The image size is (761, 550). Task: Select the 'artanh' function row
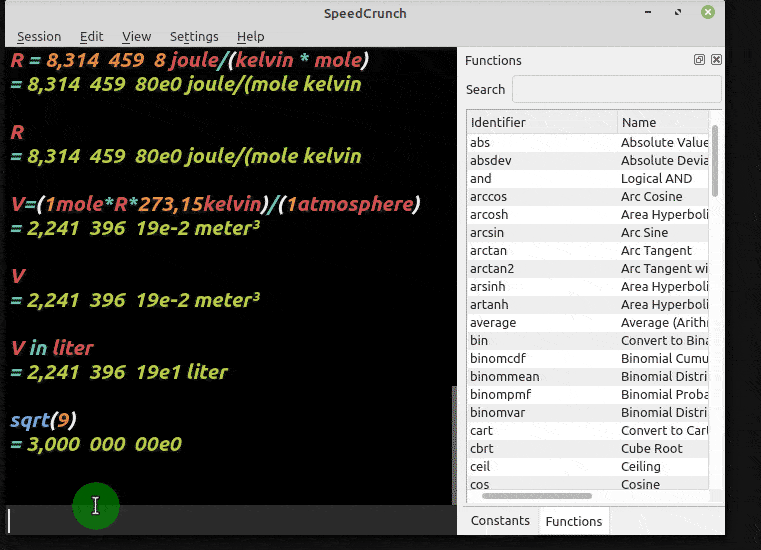[588, 304]
